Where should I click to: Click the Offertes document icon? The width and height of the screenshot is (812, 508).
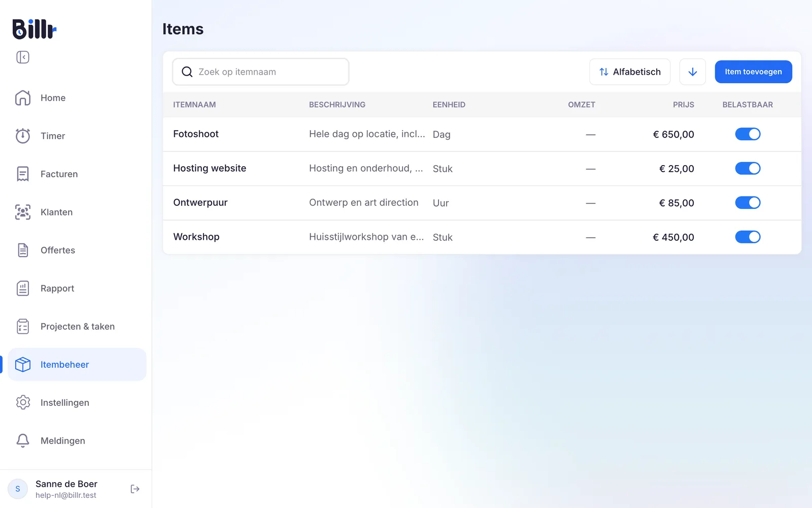tap(23, 250)
